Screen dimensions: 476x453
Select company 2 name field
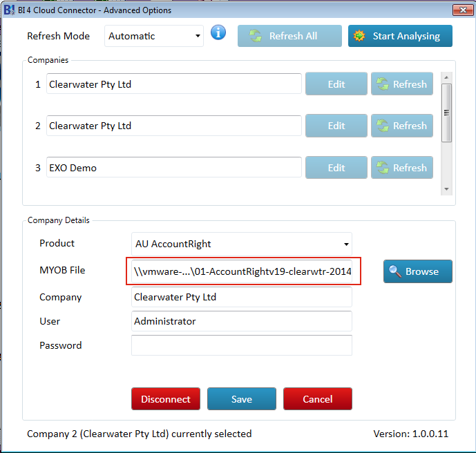pyautogui.click(x=174, y=126)
